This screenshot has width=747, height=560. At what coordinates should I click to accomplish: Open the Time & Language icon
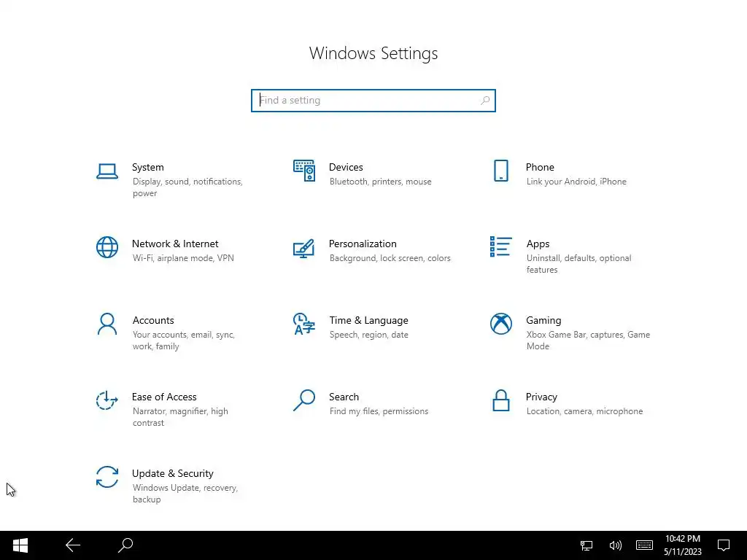click(304, 324)
